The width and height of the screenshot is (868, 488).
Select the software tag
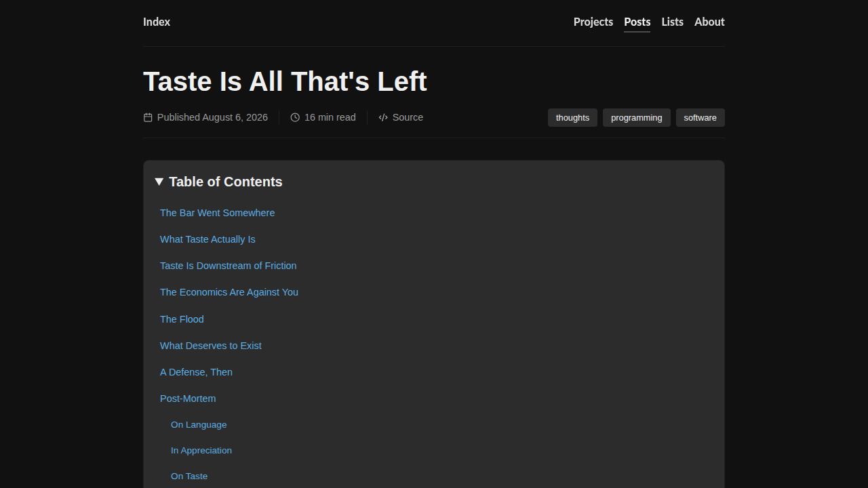pos(700,118)
